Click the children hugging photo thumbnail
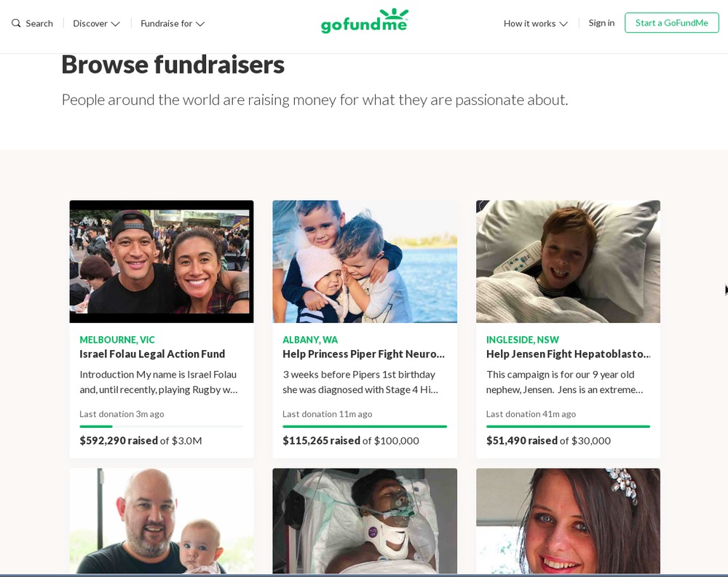 click(x=365, y=261)
